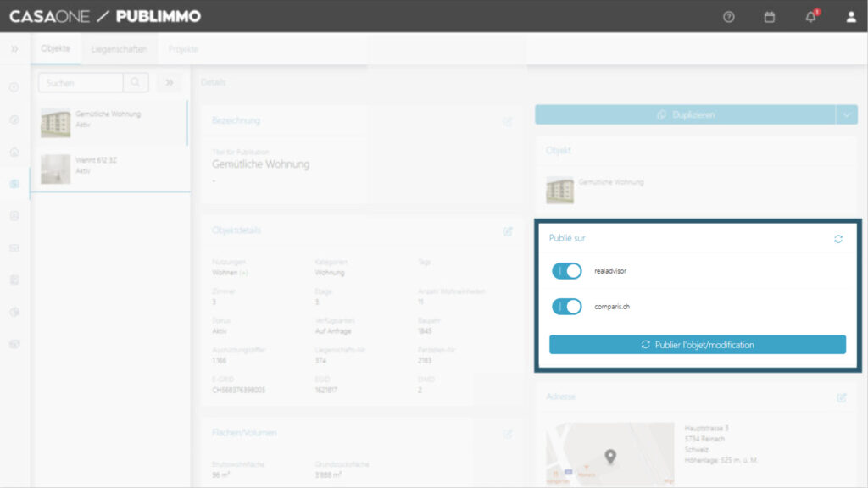Click Publier l'objet/modification button

[698, 345]
